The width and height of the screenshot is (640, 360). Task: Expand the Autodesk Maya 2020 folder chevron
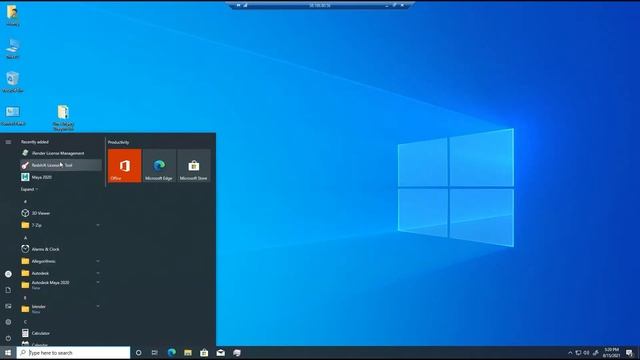tap(98, 282)
